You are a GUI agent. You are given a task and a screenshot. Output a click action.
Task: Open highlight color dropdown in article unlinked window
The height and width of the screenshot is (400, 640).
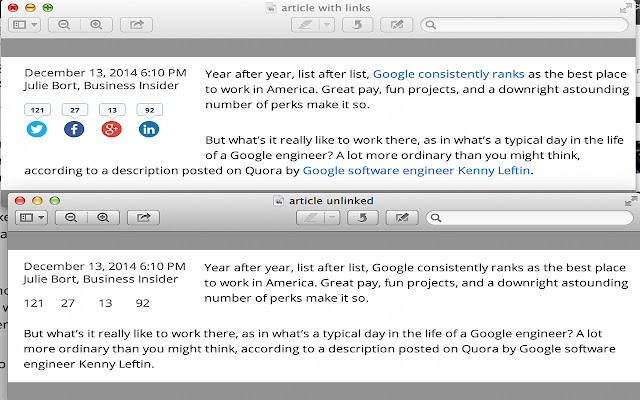pos(332,218)
